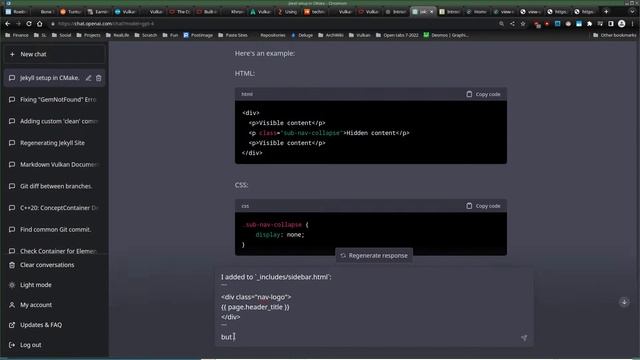Start a New chat
Viewport: 640px width, 360px height.
click(x=54, y=54)
